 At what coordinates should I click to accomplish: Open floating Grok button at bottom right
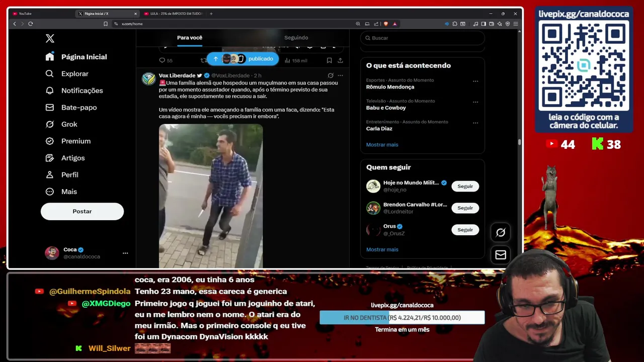(x=501, y=232)
